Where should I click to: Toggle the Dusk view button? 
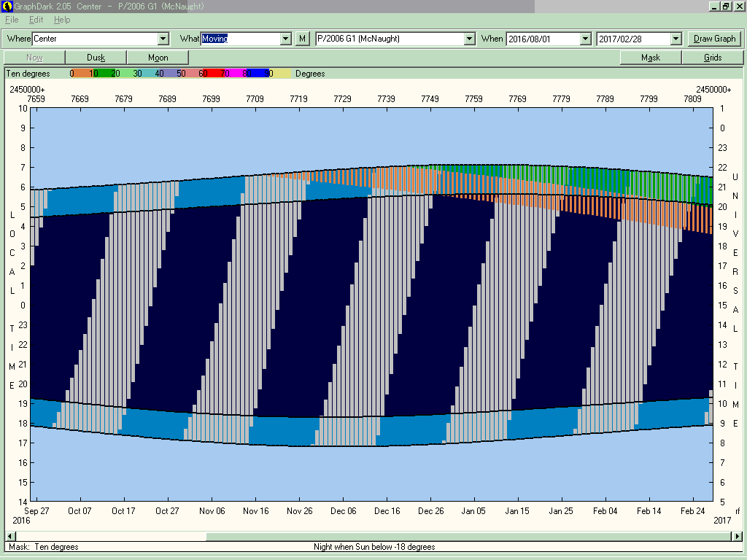96,58
